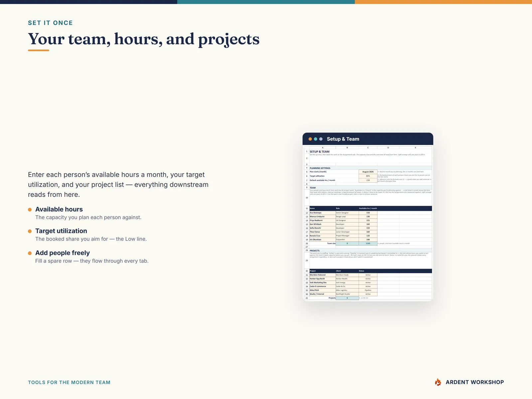Click the 'Harbor App Build' project cell
Screen dimensions: 532x399
pos(323,279)
